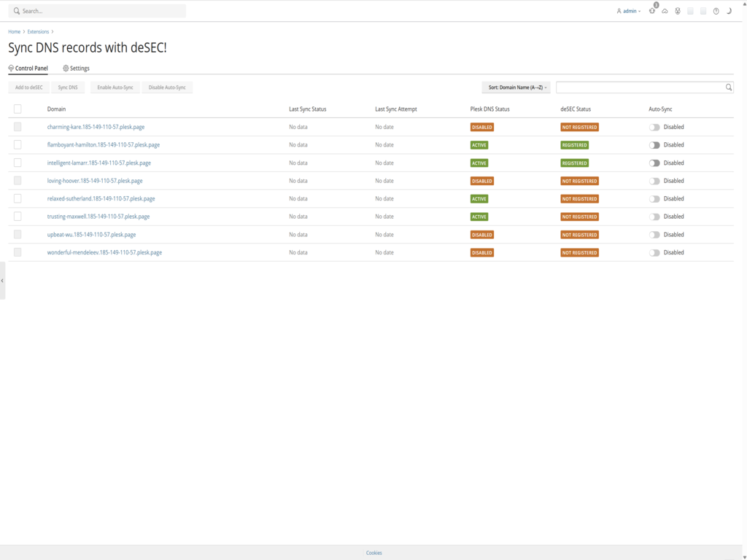Screen dimensions: 747x560
Task: Click the search magnifier in filter field
Action: 727,87
